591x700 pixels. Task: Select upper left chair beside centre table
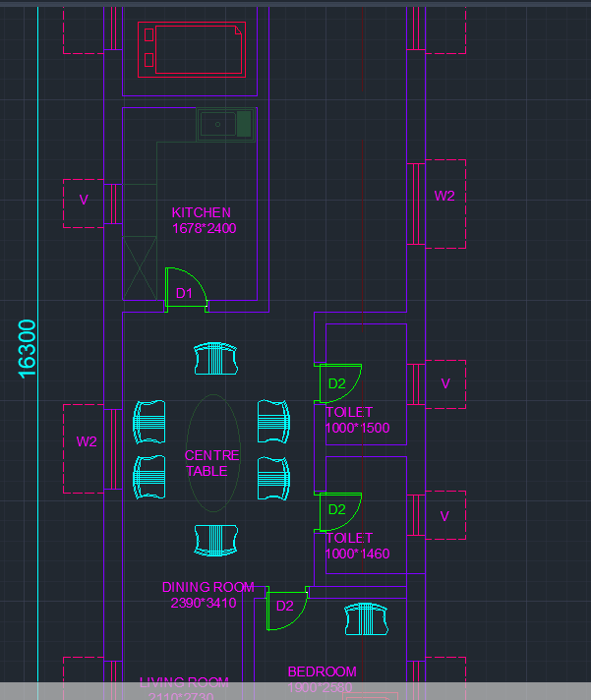pyautogui.click(x=149, y=422)
